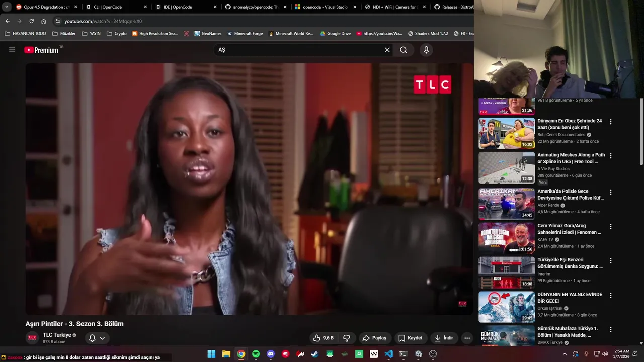
Task: Open the Google Drive bookmark
Action: point(335,34)
